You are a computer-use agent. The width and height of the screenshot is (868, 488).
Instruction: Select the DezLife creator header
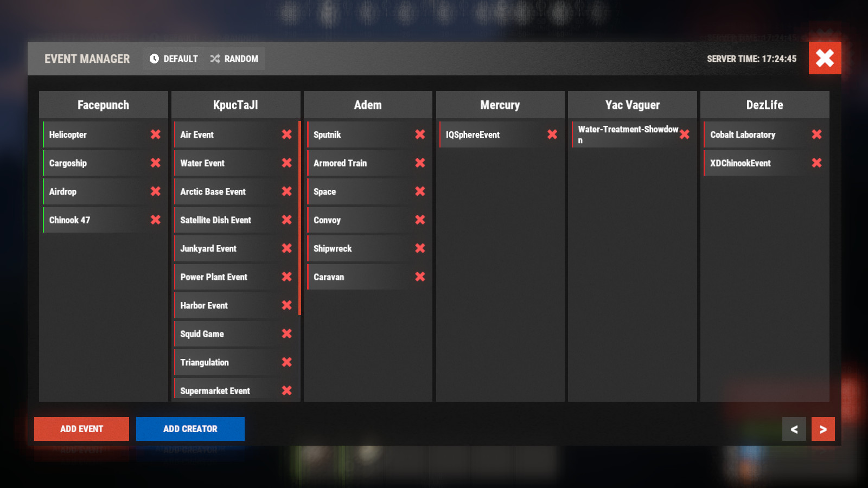click(x=764, y=105)
